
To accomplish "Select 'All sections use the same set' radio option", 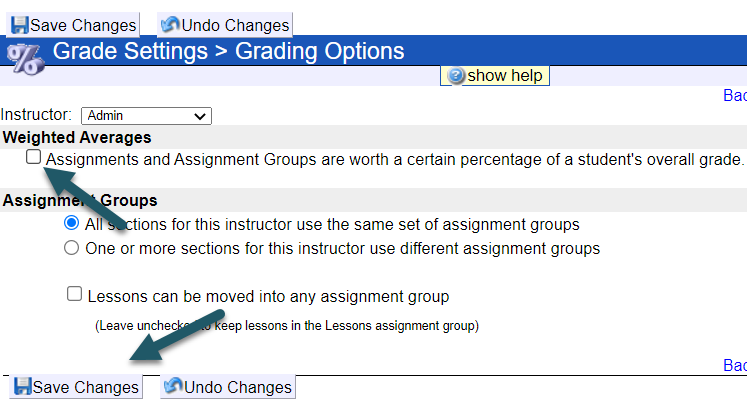I will (71, 223).
